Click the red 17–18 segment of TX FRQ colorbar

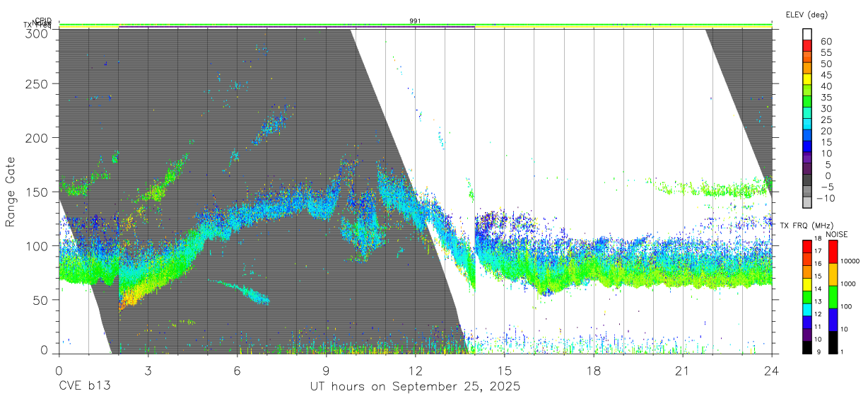807,247
